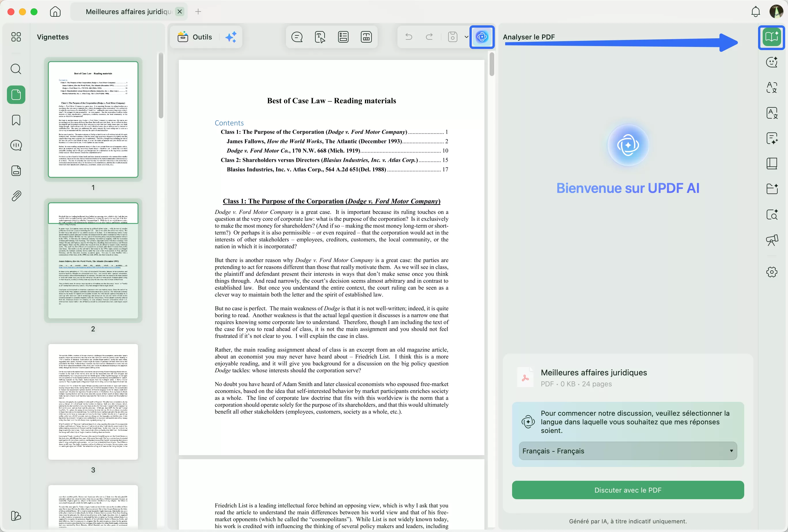Open the bookmarks panel

click(x=16, y=120)
